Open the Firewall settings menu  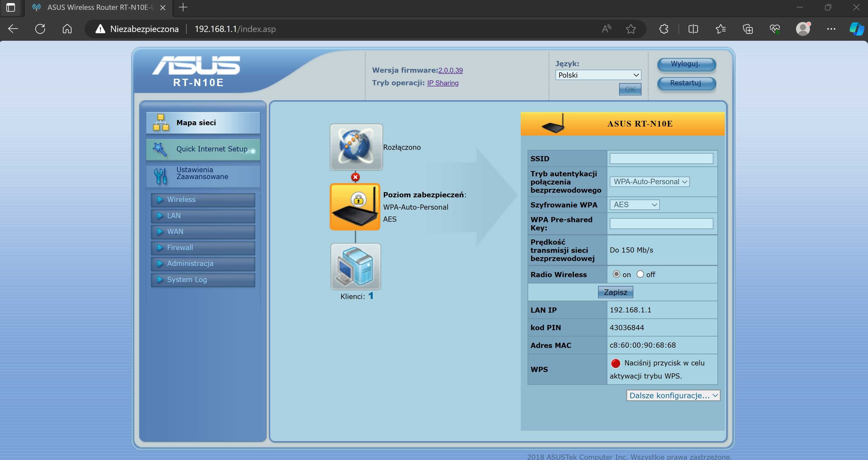point(203,248)
